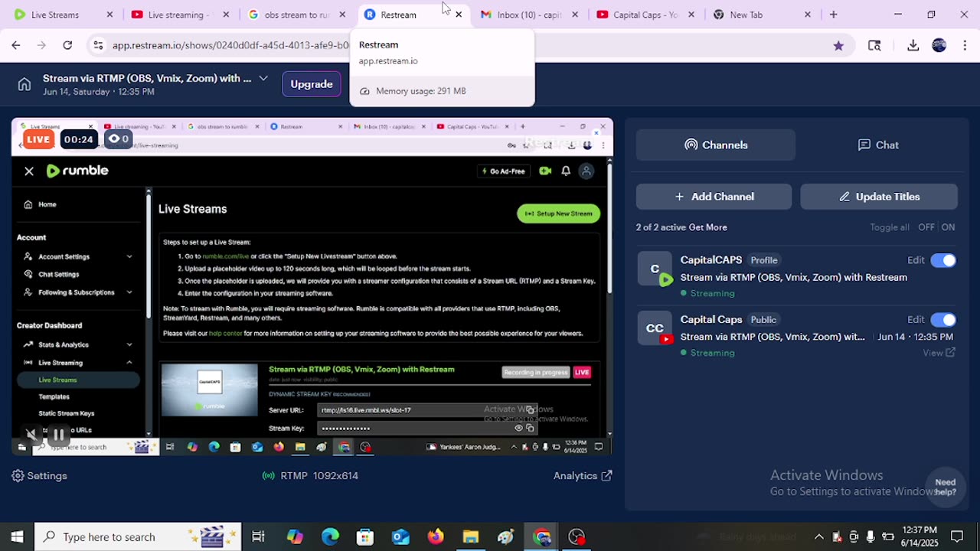The width and height of the screenshot is (980, 551).
Task: Open the Get More link
Action: click(708, 227)
